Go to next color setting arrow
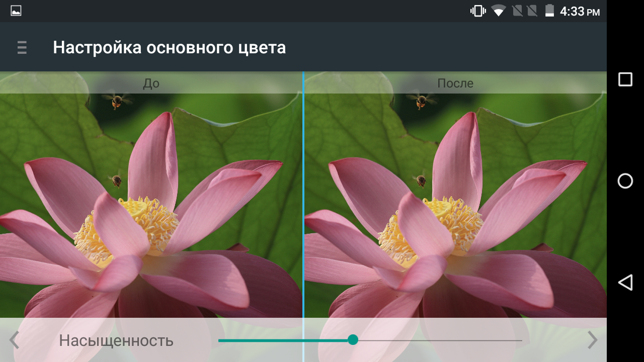This screenshot has width=644, height=362. coord(593,340)
